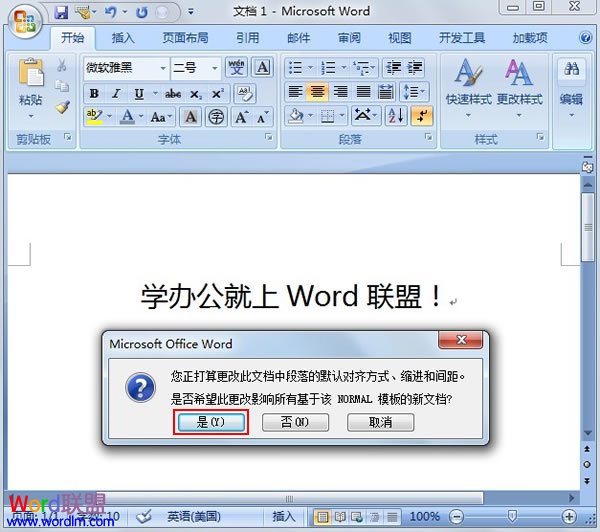Decrease paragraph indent
Image resolution: width=600 pixels, height=532 pixels.
pyautogui.click(x=393, y=68)
